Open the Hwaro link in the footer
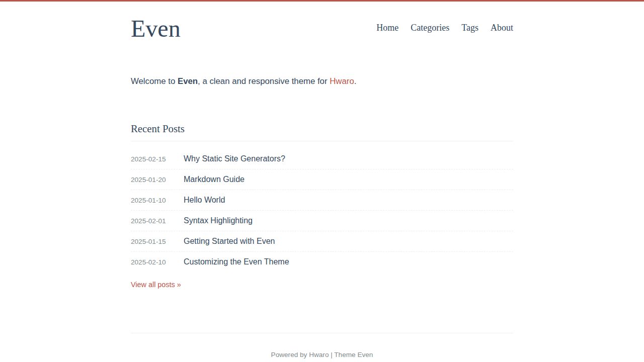This screenshot has width=644, height=362. tap(319, 354)
